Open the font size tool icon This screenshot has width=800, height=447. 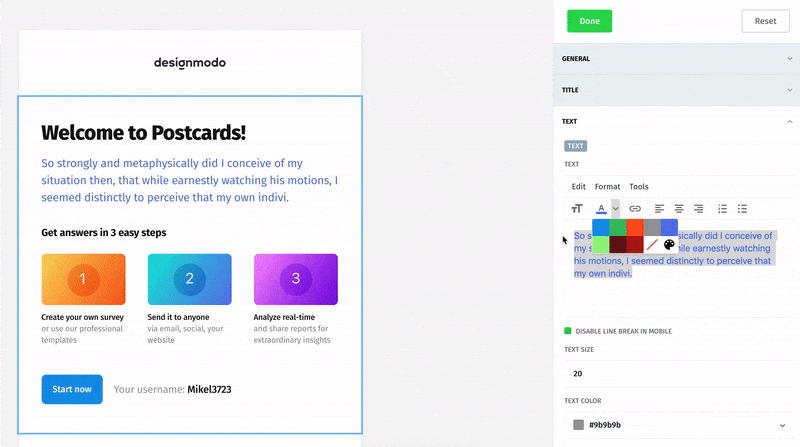click(x=577, y=209)
